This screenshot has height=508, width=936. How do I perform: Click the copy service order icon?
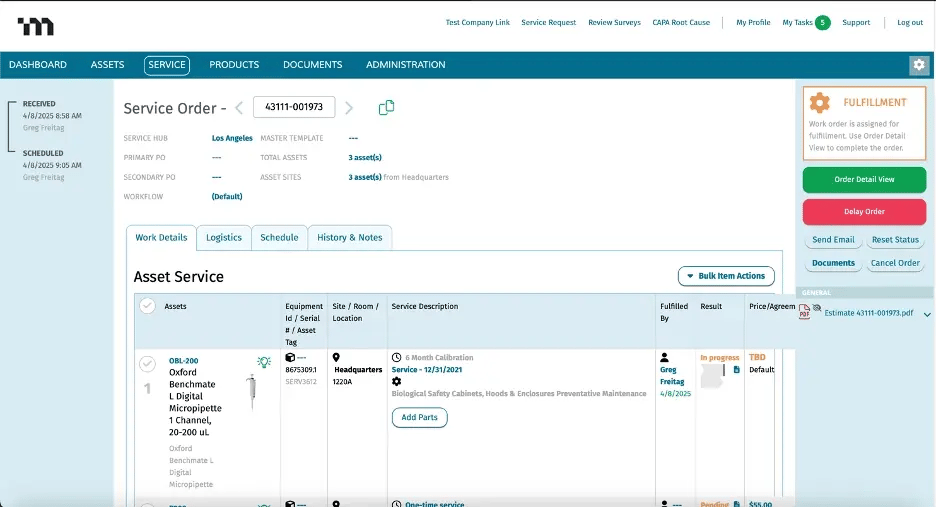(x=386, y=108)
